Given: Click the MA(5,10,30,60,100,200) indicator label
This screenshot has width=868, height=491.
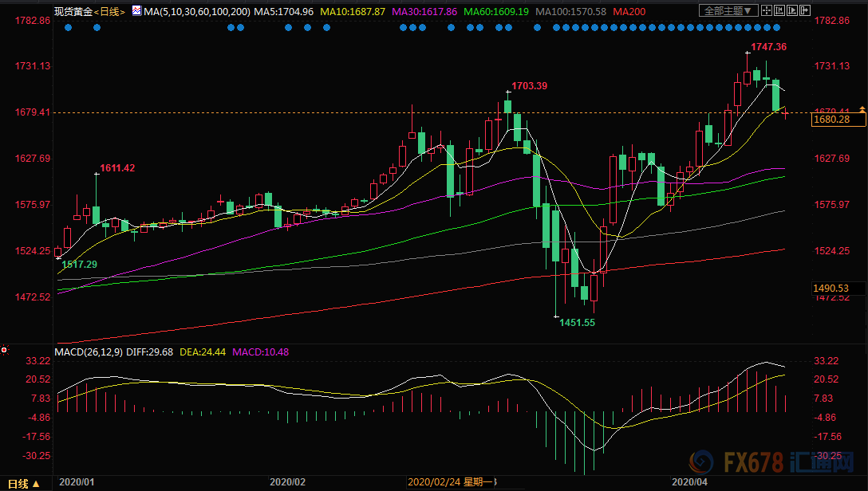Looking at the screenshot, I should (x=195, y=12).
